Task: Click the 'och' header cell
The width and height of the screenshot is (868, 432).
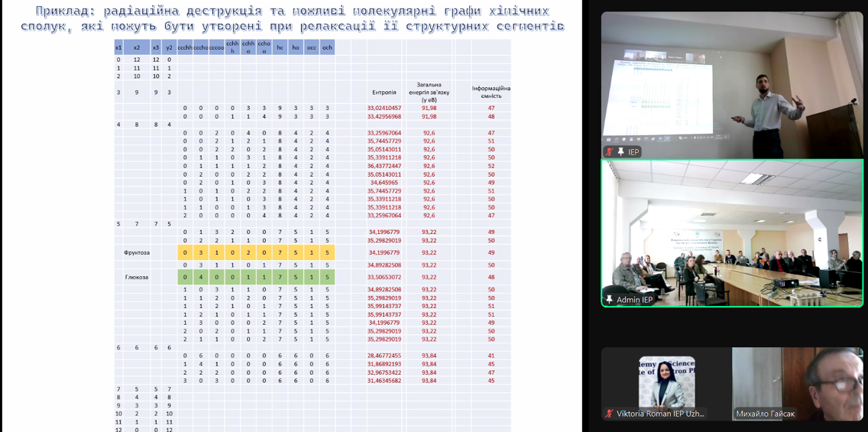Action: click(x=327, y=47)
